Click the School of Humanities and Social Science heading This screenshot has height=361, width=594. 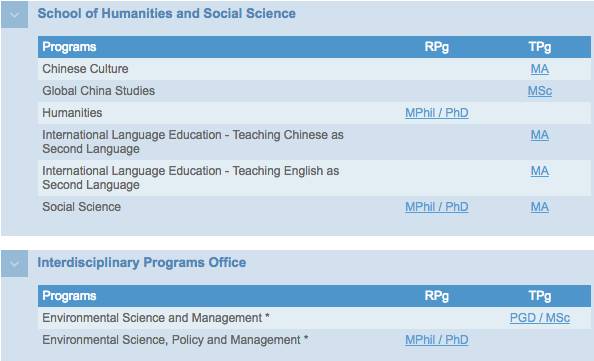pos(167,14)
